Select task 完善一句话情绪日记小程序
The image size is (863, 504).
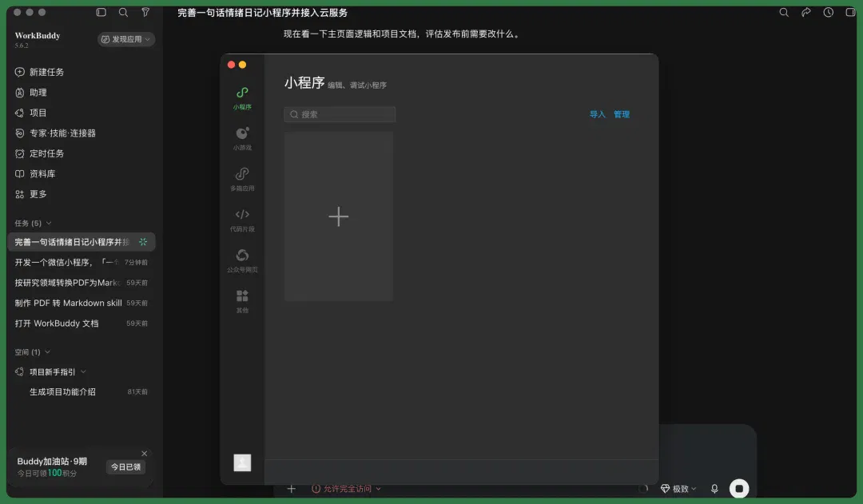click(82, 242)
